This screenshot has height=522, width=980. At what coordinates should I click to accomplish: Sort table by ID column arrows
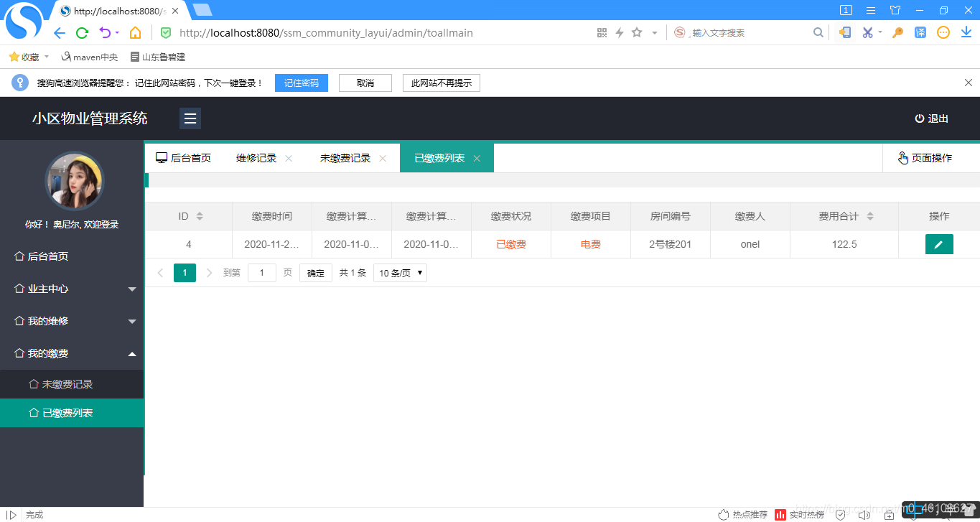pyautogui.click(x=200, y=216)
